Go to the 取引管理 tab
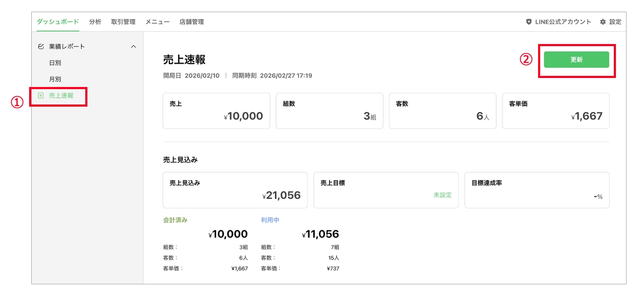 click(123, 22)
